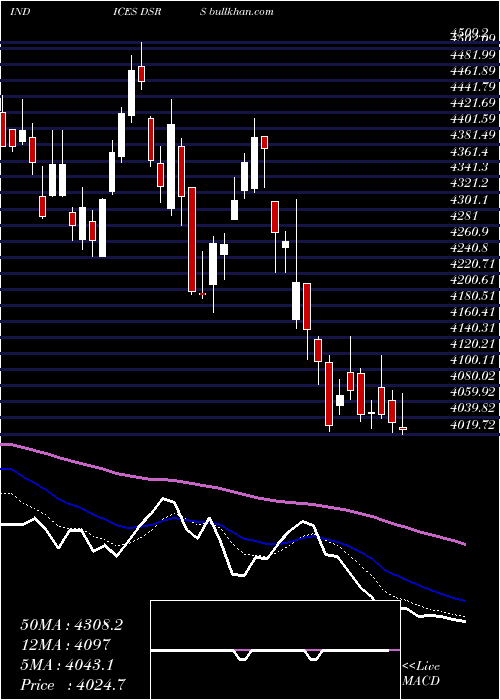The image size is (500, 700).
Task: Select the 4361.4 price label
Action: tap(470, 151)
